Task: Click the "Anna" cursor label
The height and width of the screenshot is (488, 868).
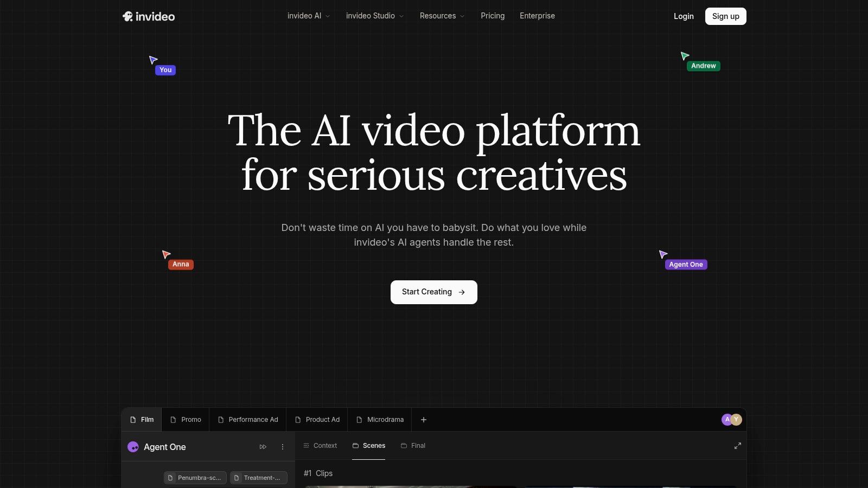Action: coord(181,265)
